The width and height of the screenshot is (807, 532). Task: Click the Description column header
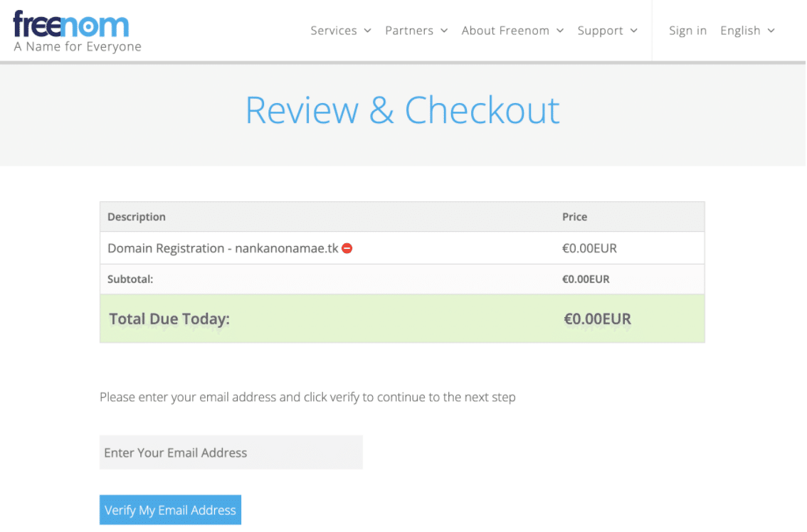point(137,217)
